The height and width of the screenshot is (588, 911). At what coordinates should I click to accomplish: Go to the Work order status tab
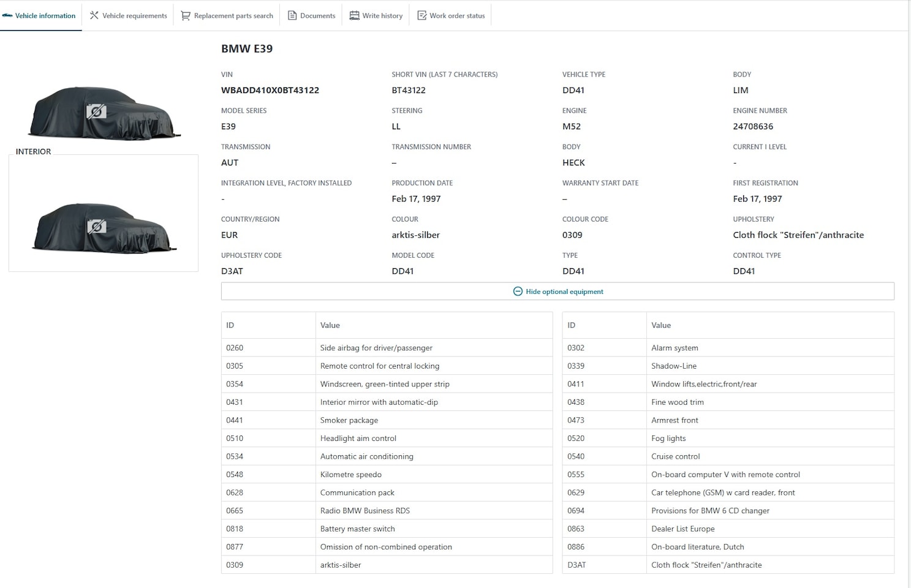pyautogui.click(x=456, y=15)
